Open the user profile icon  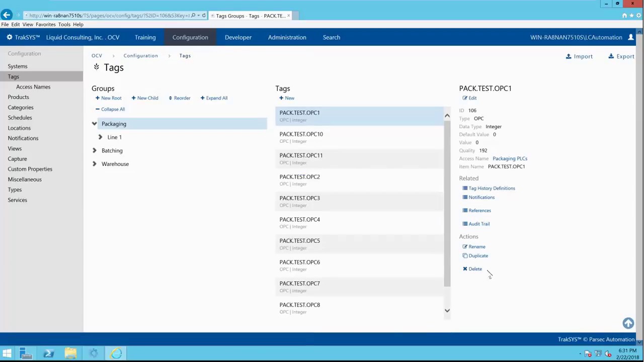(x=630, y=37)
